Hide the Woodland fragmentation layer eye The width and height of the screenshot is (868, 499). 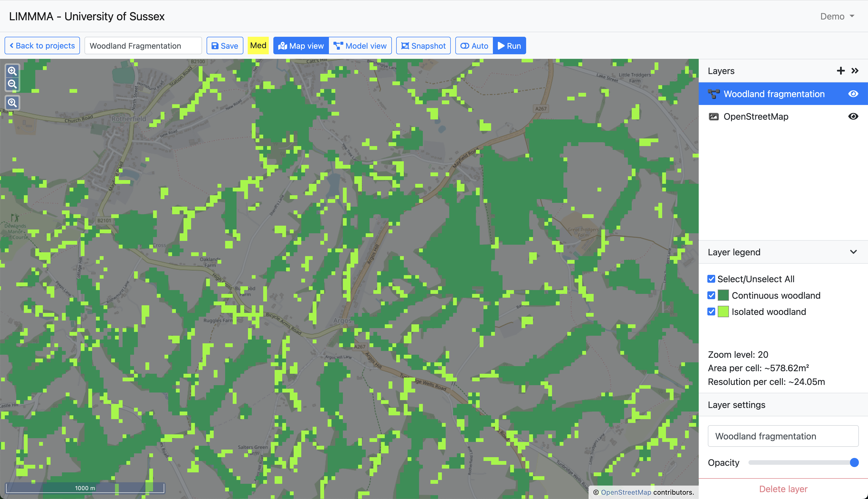coord(853,94)
